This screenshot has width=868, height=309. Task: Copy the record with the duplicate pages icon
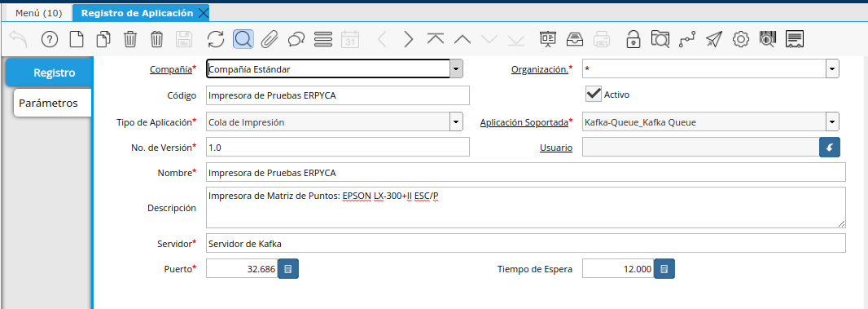103,39
